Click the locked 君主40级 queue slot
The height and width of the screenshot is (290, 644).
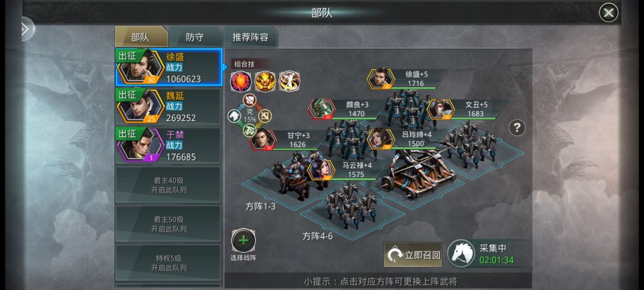pos(168,185)
